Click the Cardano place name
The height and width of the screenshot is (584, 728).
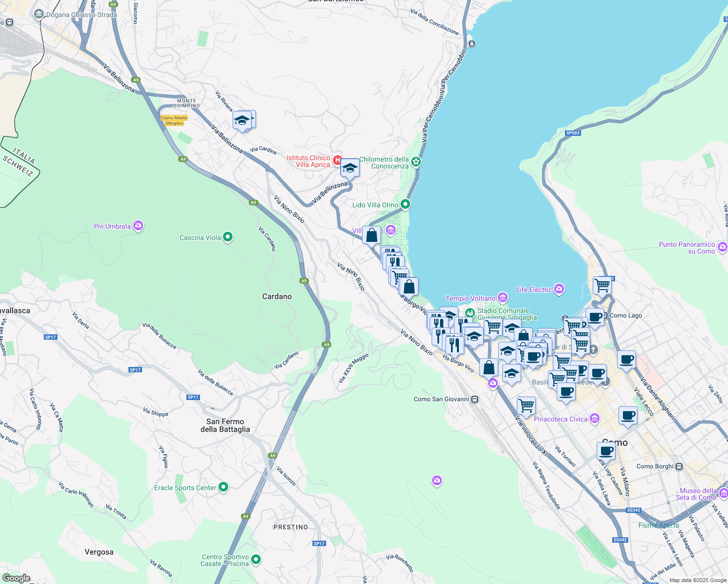click(277, 296)
